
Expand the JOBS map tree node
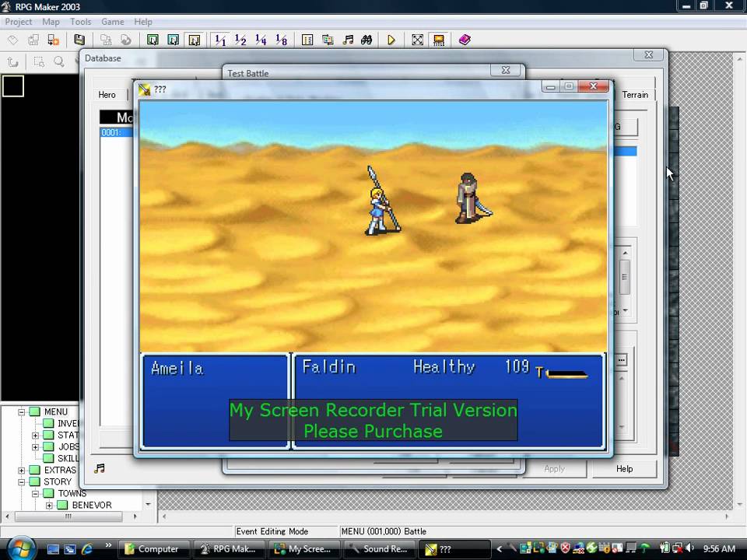coord(35,447)
